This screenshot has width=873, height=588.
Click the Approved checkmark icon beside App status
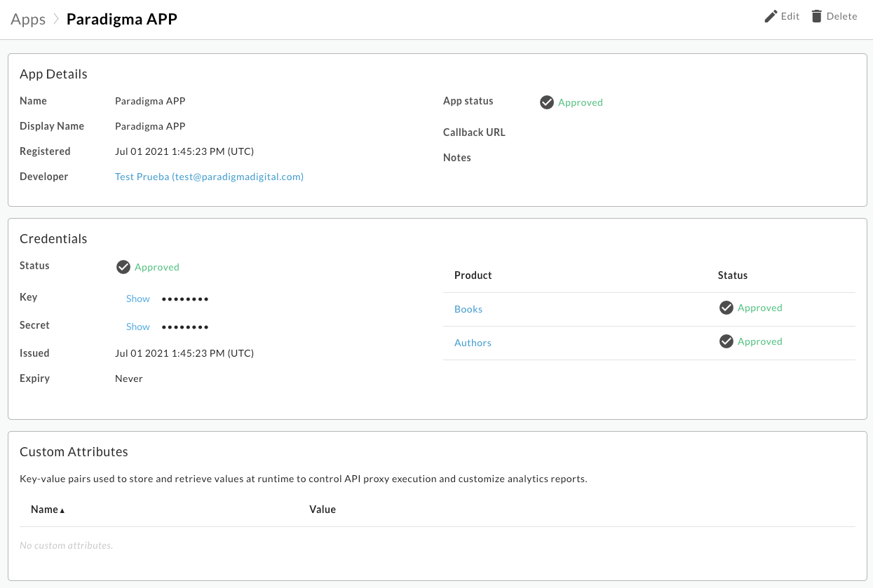coord(547,102)
